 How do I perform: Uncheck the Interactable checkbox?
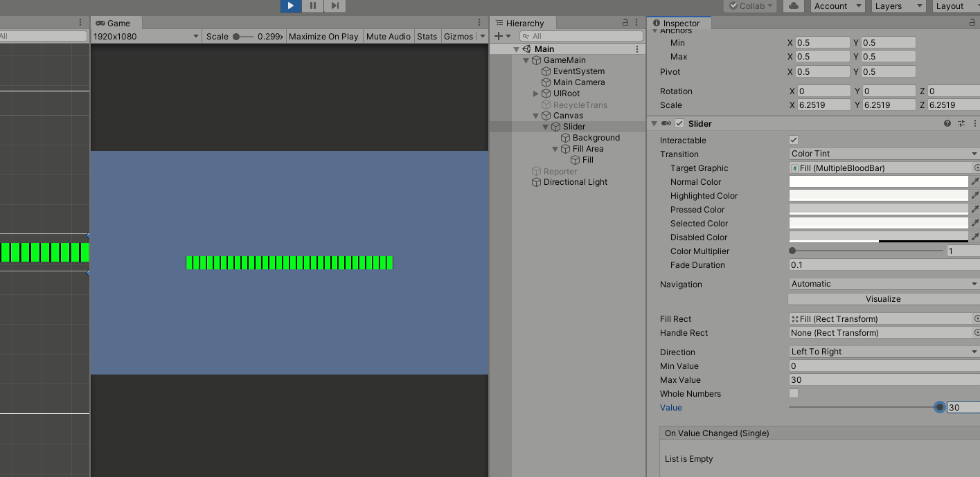pos(793,140)
